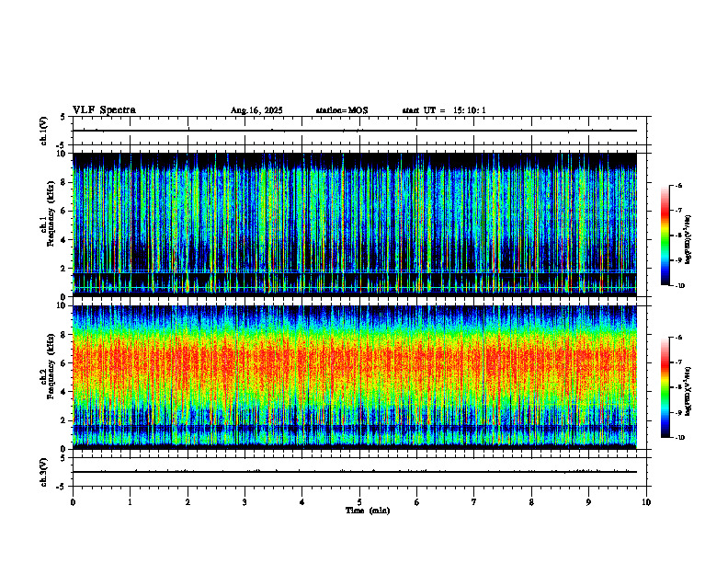Click the ch.1 colorbar log(PSD) unit label
The width and height of the screenshot is (728, 563).
tap(688, 239)
